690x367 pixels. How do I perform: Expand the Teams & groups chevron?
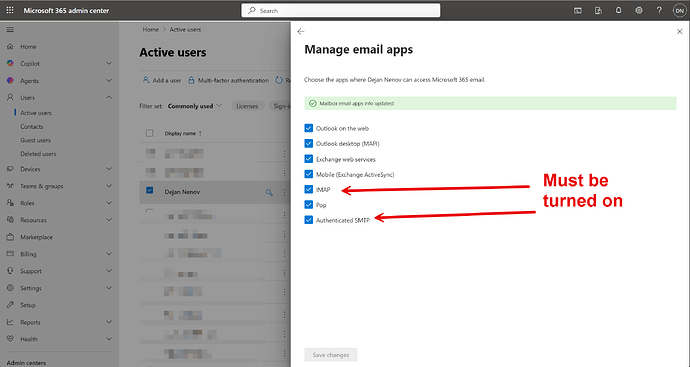point(109,186)
